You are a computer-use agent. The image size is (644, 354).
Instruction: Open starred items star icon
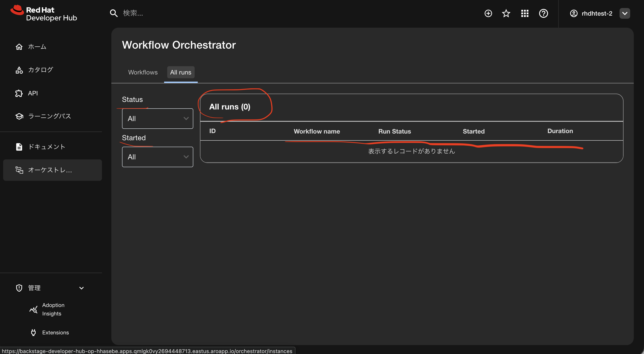pyautogui.click(x=506, y=13)
